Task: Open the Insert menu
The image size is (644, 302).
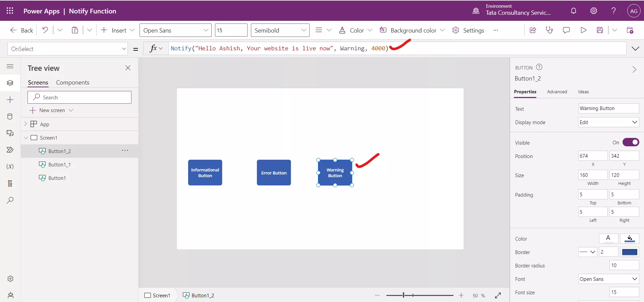Action: click(118, 30)
